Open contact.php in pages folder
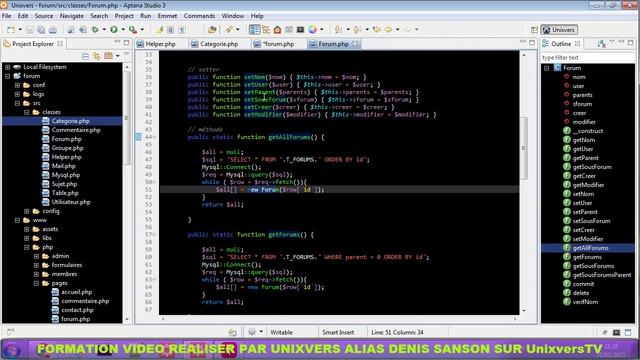The image size is (640, 360). pyautogui.click(x=77, y=310)
